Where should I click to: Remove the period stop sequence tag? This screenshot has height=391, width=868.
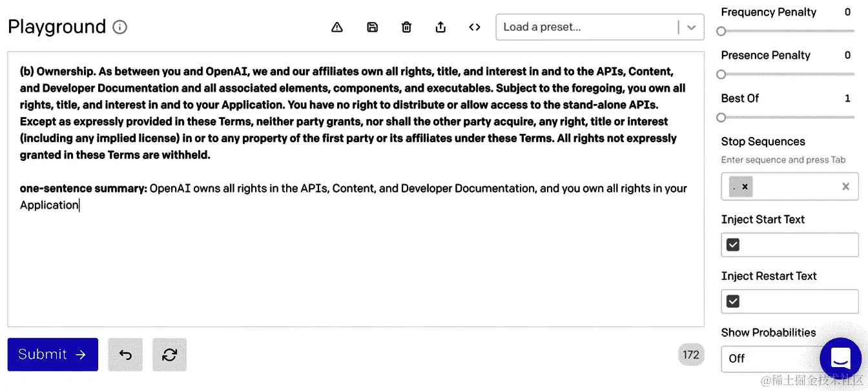pyautogui.click(x=745, y=187)
